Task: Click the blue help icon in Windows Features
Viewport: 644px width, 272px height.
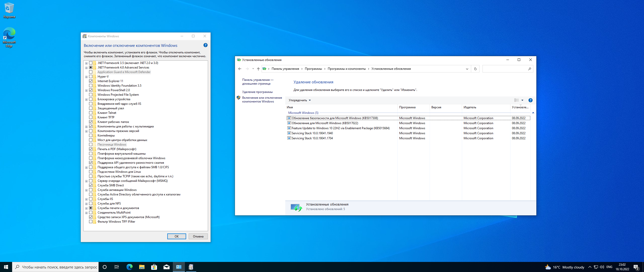Action: coord(205,45)
